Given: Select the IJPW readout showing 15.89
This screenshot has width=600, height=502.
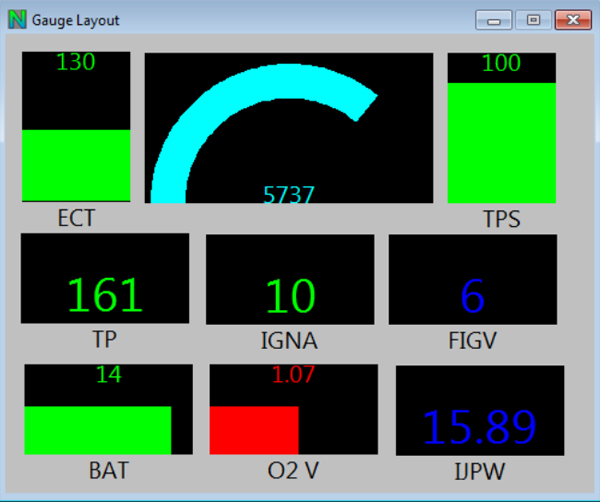Looking at the screenshot, I should pyautogui.click(x=480, y=410).
